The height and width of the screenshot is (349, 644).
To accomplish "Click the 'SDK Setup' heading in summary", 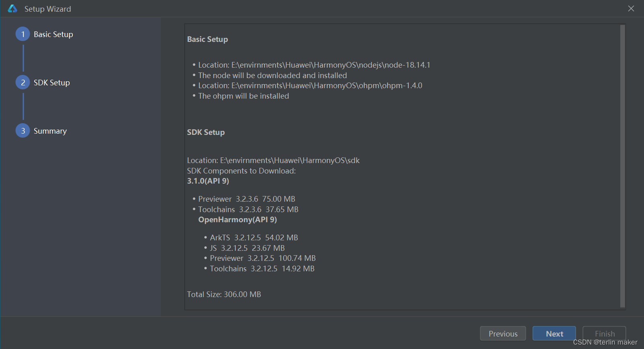I will [x=206, y=132].
